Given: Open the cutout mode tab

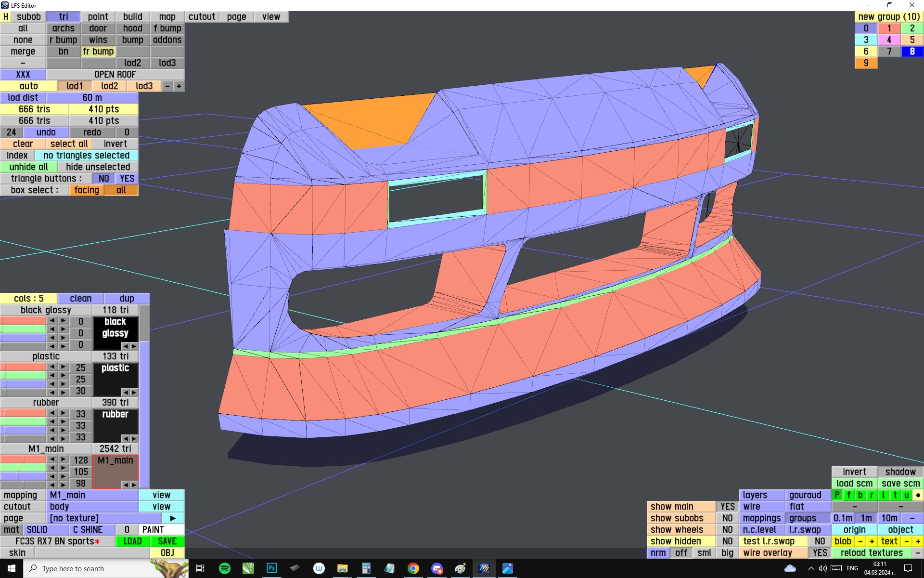Looking at the screenshot, I should (x=202, y=16).
